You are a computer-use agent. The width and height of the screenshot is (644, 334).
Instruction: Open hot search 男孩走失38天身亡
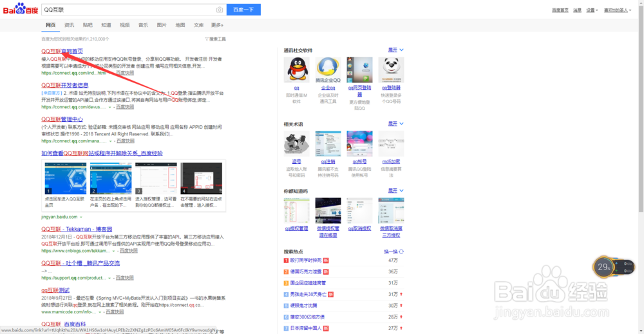pyautogui.click(x=308, y=295)
